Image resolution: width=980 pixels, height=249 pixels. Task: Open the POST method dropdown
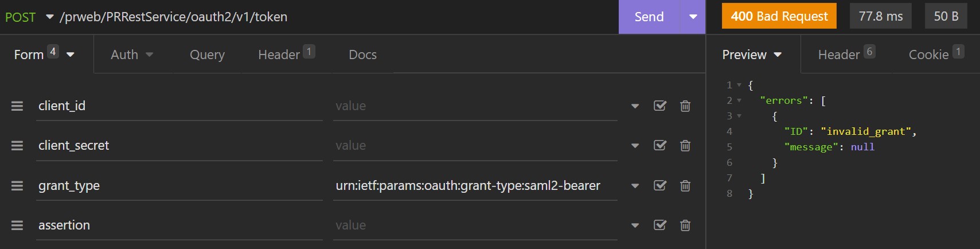(29, 17)
